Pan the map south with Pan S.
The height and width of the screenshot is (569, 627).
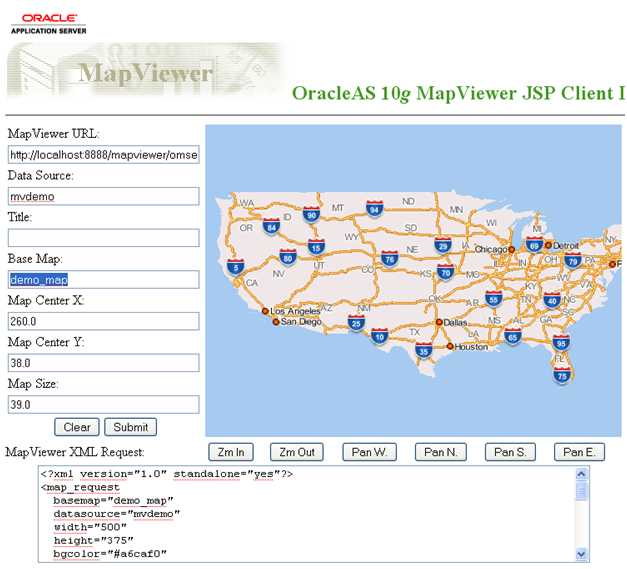click(510, 452)
